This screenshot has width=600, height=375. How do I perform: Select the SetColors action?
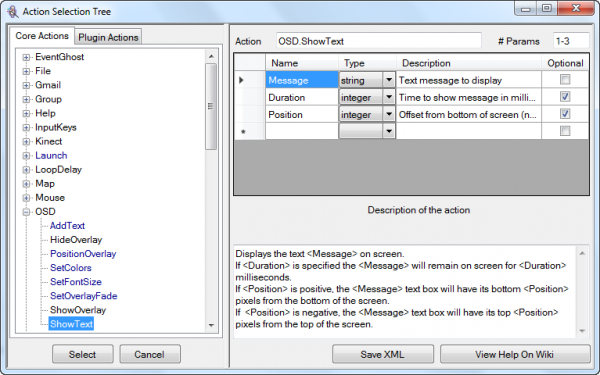pyautogui.click(x=71, y=268)
